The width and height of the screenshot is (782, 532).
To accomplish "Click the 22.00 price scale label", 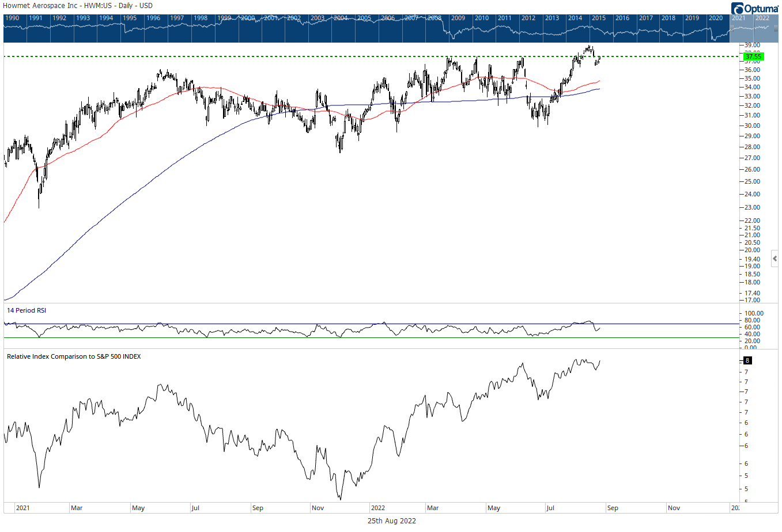I will click(752, 221).
